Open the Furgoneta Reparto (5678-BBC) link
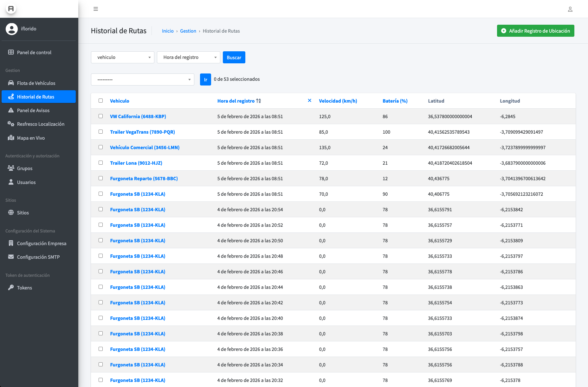Viewport: 588px width, 387px height. (144, 179)
